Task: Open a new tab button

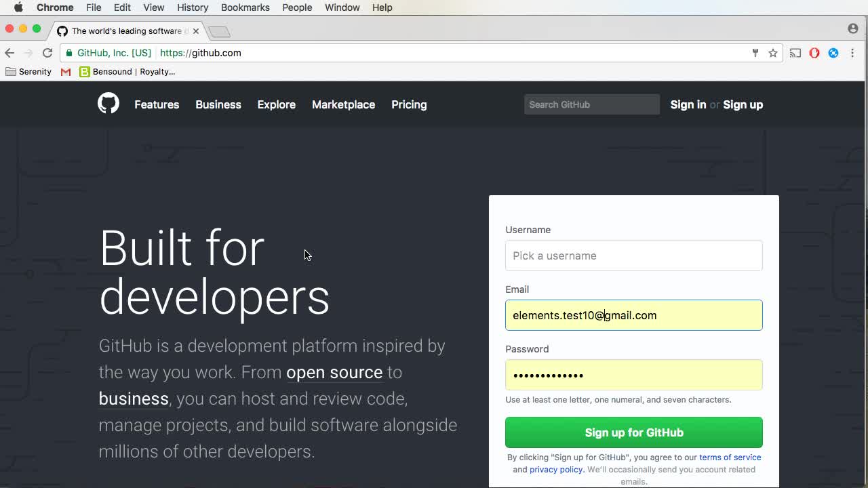Action: (219, 32)
